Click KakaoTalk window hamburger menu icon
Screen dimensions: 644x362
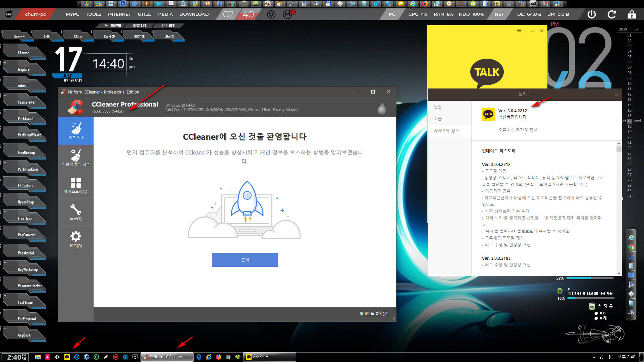519,31
